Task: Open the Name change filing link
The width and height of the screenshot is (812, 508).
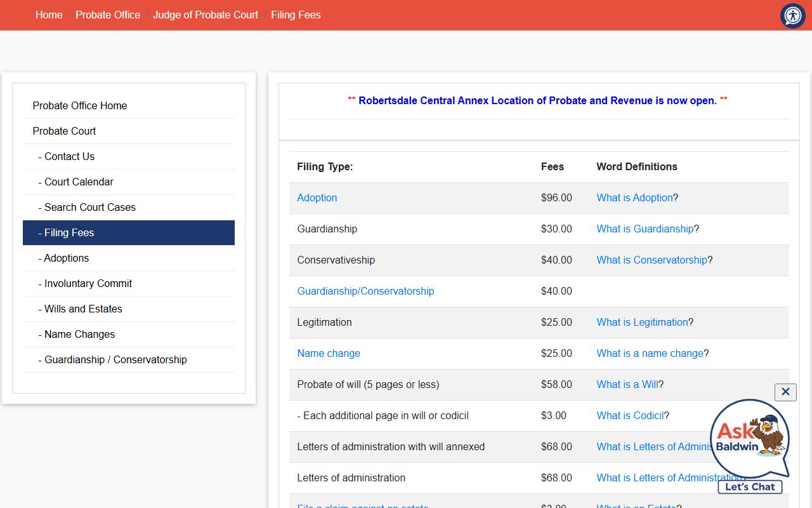Action: coord(329,354)
